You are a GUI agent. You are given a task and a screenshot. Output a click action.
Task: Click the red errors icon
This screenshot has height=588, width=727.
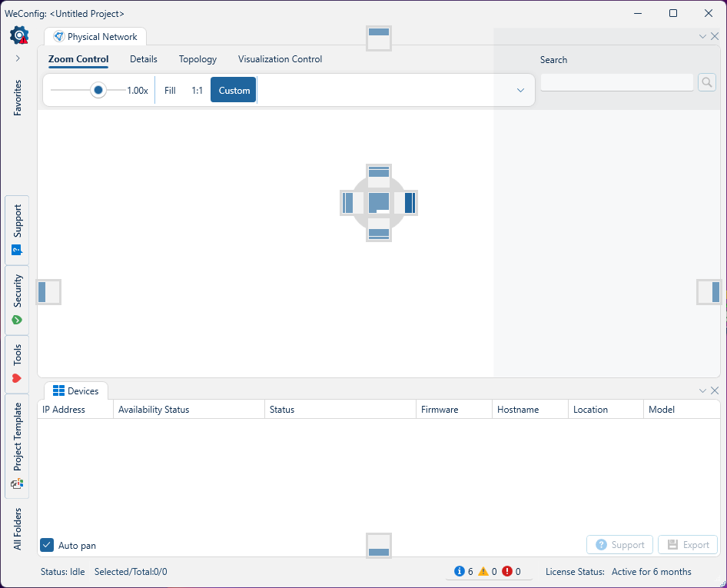507,571
